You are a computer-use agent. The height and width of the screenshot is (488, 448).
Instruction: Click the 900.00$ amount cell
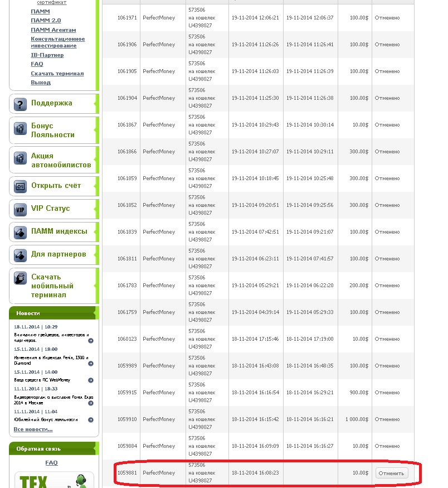[x=359, y=393]
